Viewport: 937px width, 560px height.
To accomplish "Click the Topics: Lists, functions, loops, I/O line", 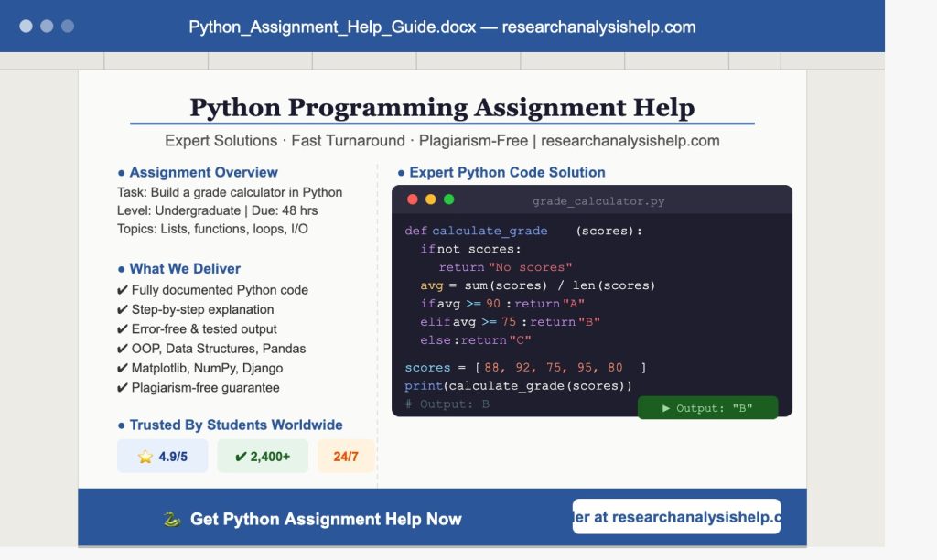I will point(212,229).
